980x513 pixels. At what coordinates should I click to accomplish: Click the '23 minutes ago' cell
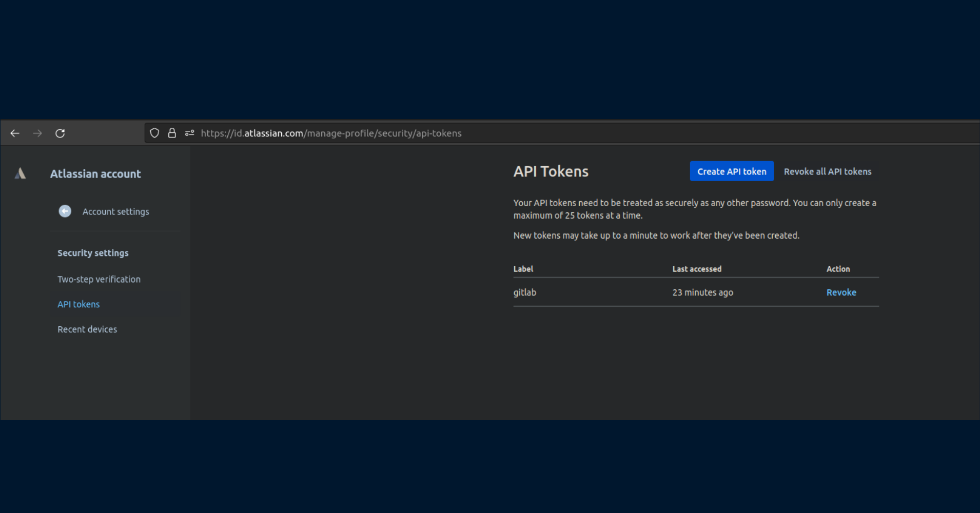702,292
